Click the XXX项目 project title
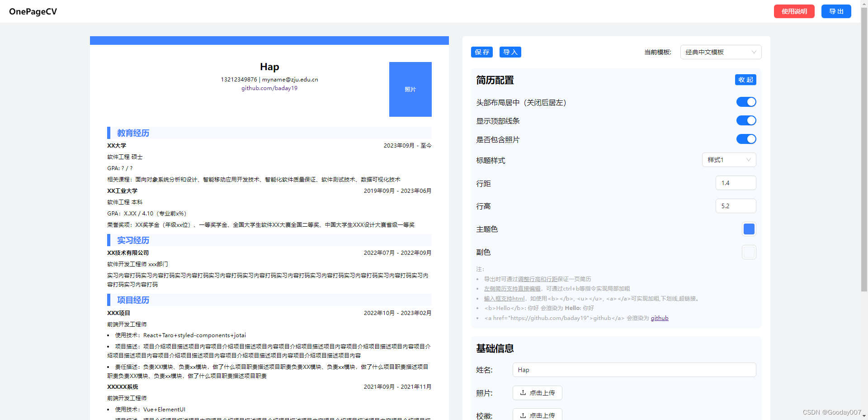Viewport: 868px width, 420px height. click(x=118, y=313)
